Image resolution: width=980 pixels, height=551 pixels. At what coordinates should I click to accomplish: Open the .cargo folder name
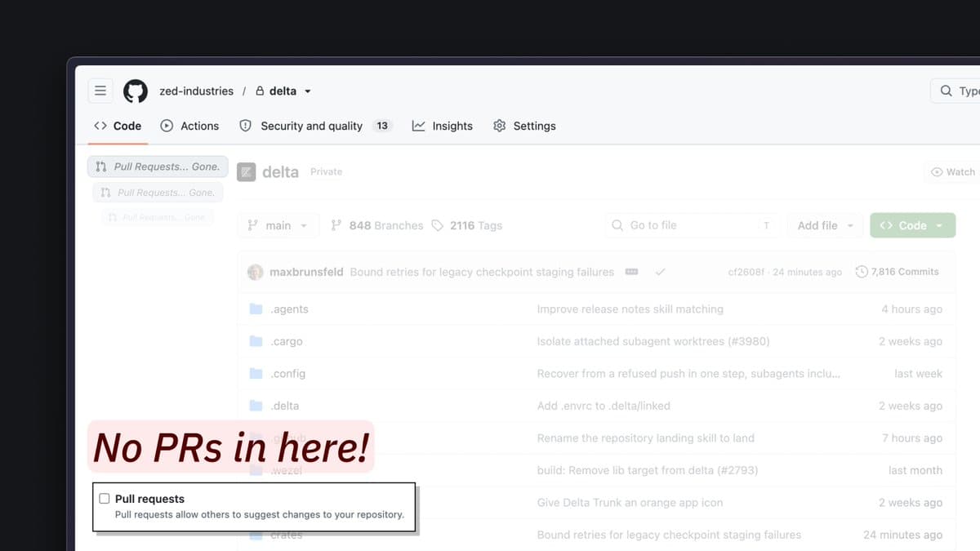286,341
